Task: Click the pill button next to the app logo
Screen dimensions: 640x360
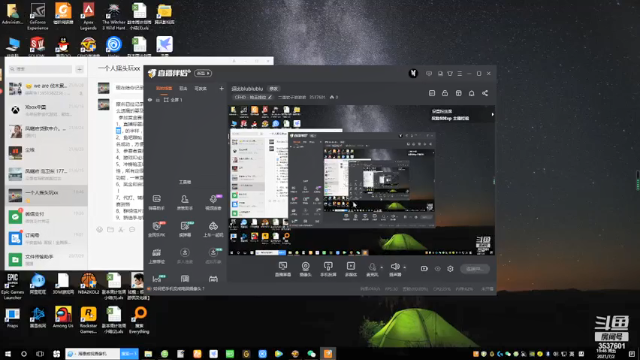Action: click(x=203, y=73)
